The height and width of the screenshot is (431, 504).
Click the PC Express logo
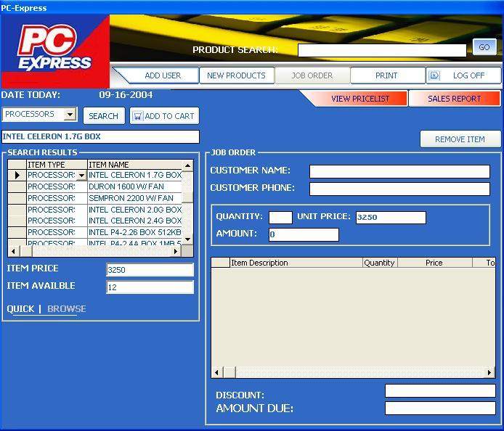[55, 51]
